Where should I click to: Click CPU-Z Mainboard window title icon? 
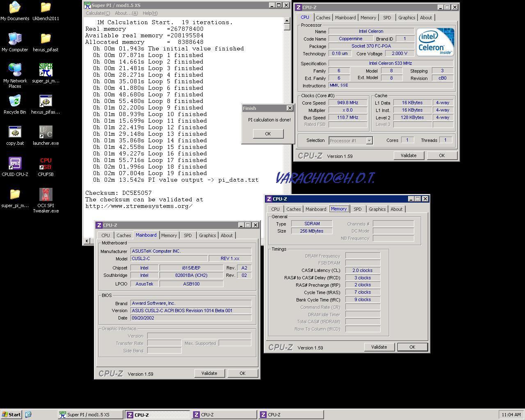coord(99,225)
